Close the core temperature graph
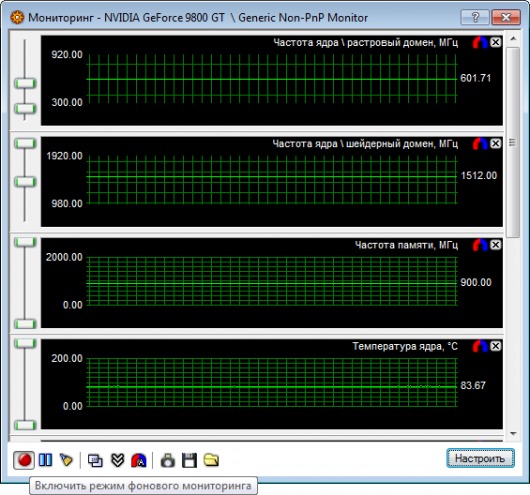The height and width of the screenshot is (495, 530). [496, 346]
